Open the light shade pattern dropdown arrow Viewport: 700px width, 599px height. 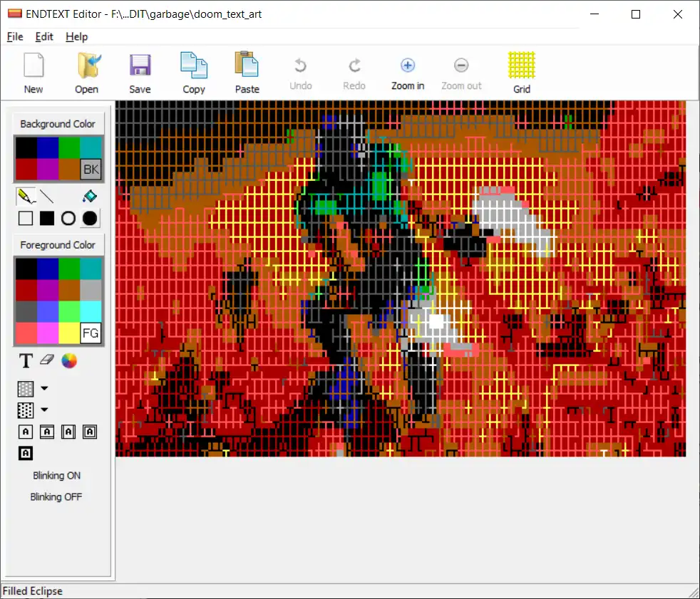point(44,388)
